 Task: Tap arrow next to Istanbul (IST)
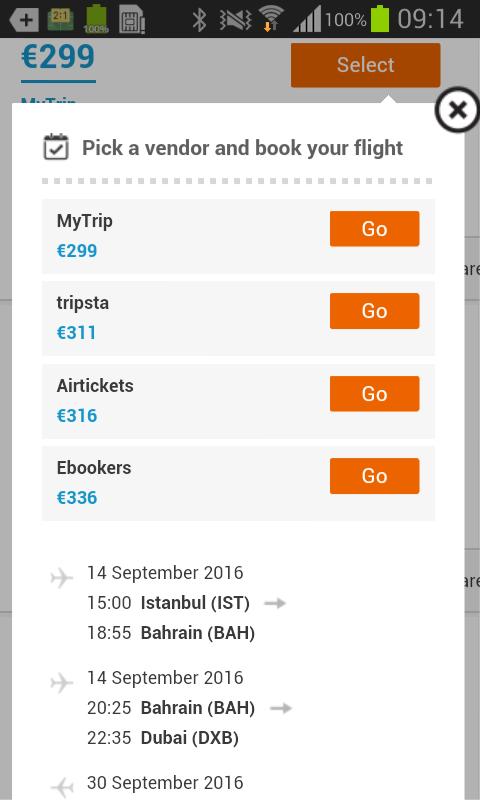coord(275,603)
